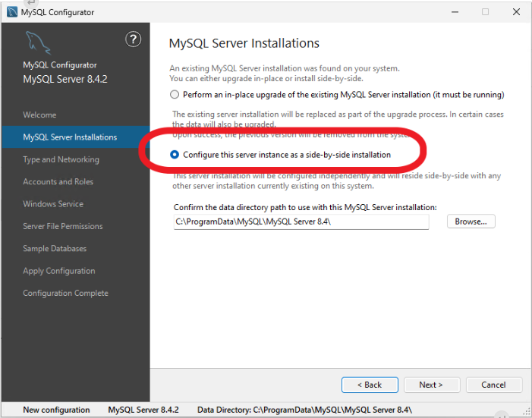This screenshot has height=418, width=532.
Task: Open Configuration Complete step
Action: tap(65, 293)
